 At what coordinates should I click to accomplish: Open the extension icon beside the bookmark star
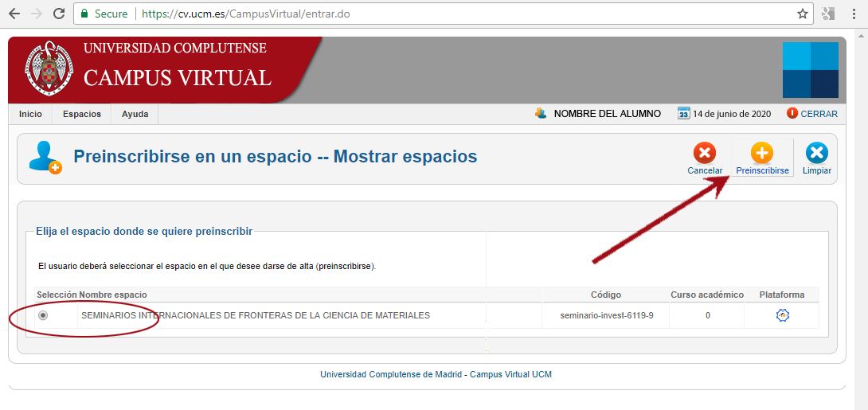(x=827, y=14)
